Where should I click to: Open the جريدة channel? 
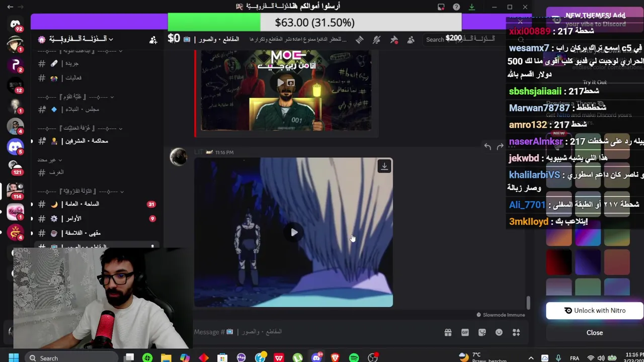coord(97,63)
